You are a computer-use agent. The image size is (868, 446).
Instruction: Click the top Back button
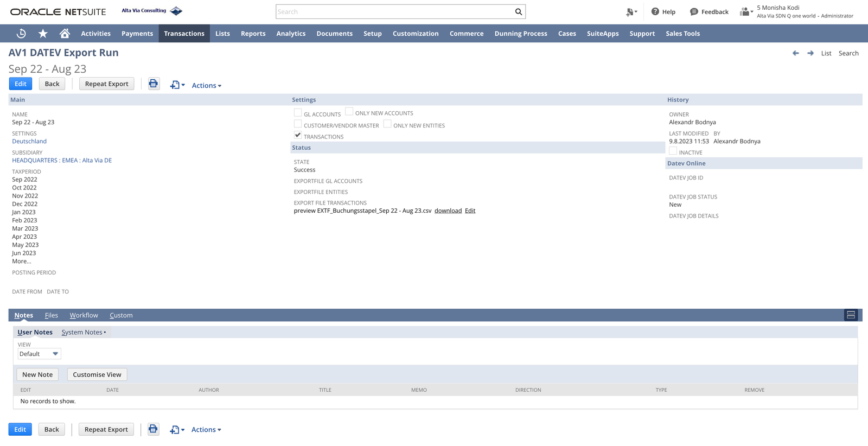coord(52,84)
